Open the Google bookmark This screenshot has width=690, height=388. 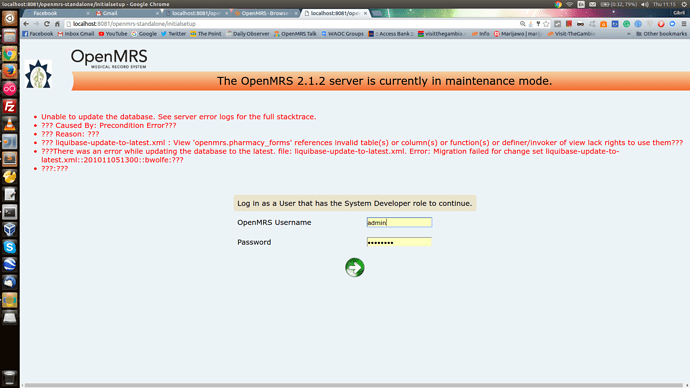tap(144, 33)
